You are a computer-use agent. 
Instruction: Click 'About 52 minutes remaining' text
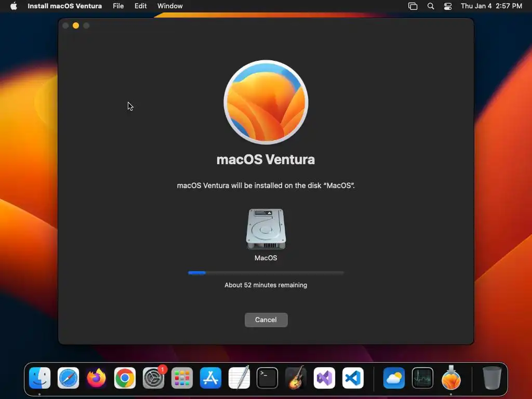265,285
